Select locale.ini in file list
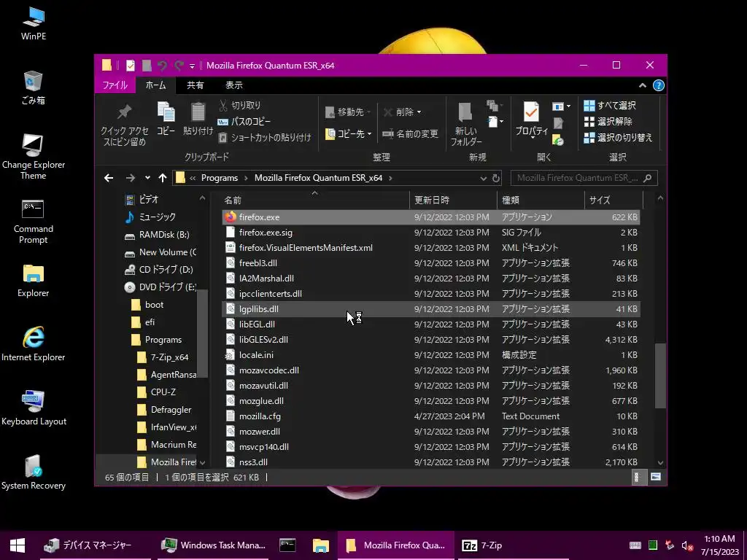The width and height of the screenshot is (747, 560). 431,355
